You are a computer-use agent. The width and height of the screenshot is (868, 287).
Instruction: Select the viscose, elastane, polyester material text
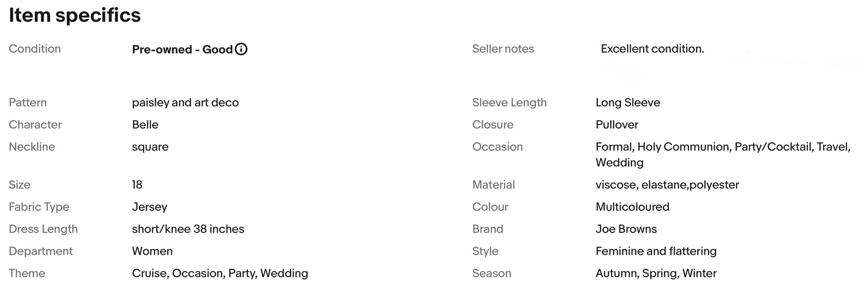pyautogui.click(x=667, y=185)
